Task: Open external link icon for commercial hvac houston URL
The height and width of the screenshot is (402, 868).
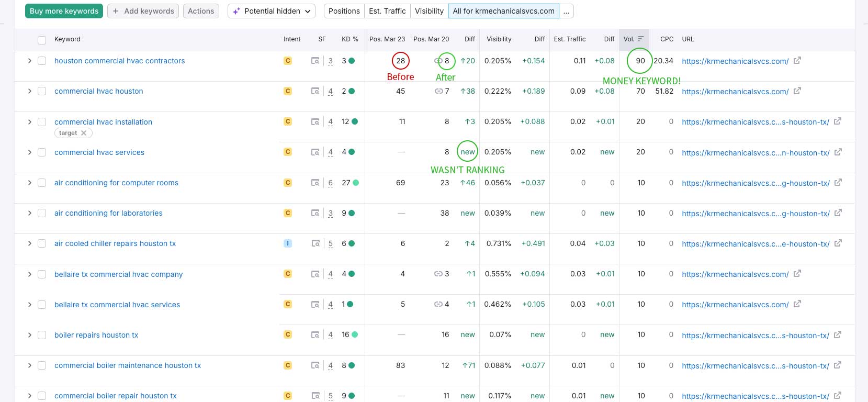Action: (797, 91)
